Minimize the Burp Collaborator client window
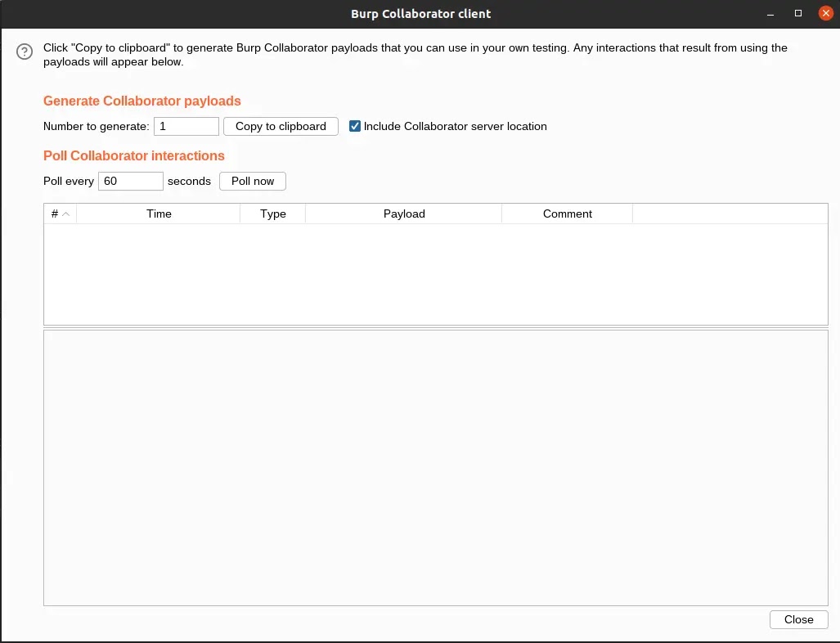 tap(770, 13)
